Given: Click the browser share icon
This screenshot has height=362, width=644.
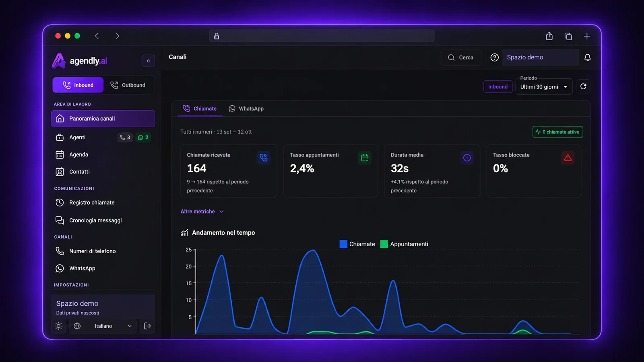Looking at the screenshot, I should pyautogui.click(x=549, y=36).
